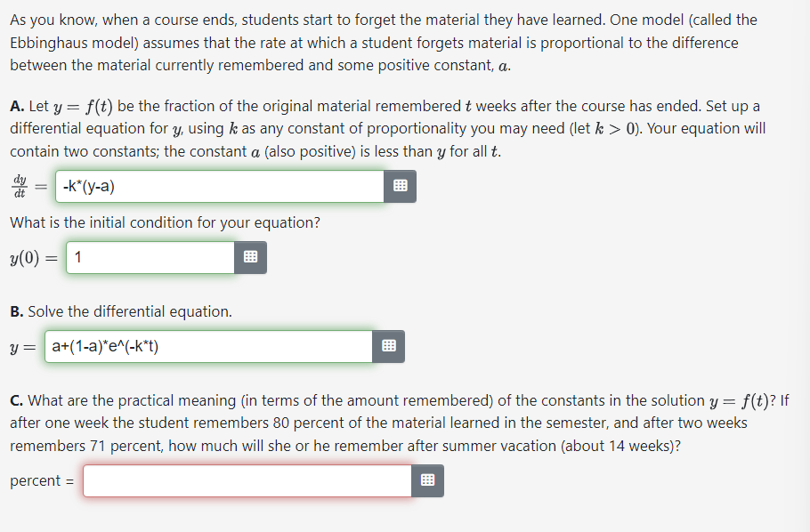The image size is (810, 532).
Task: Click the equation editor icon next to percent
Action: tap(427, 480)
